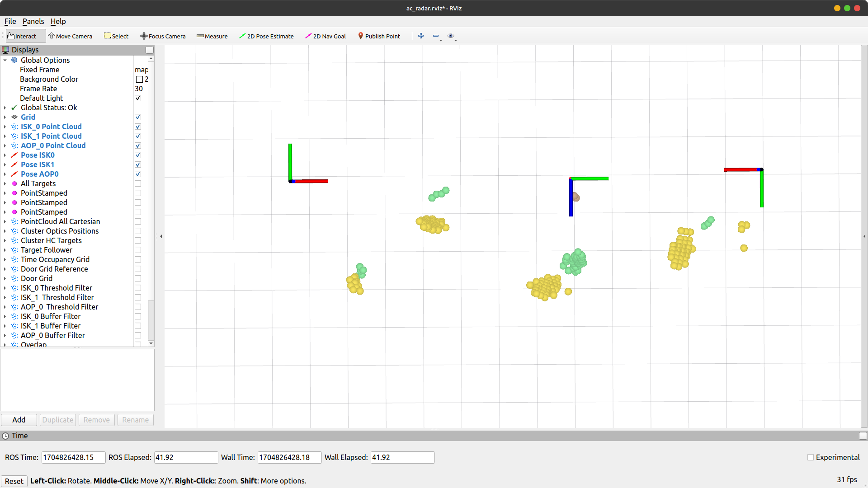Open the eye view options icon
Viewport: 868px width, 488px height.
tap(451, 36)
